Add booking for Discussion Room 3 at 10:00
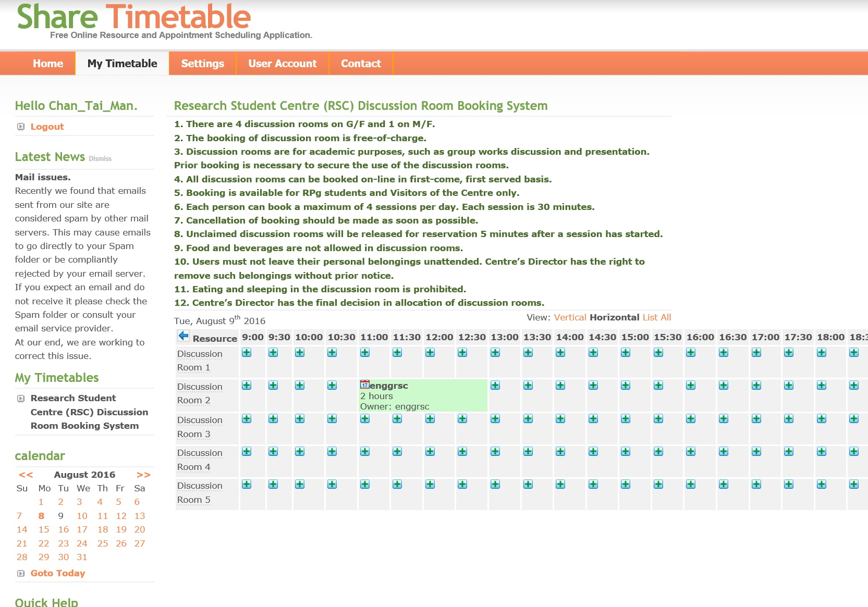Viewport: 868px width, 607px height. pos(300,419)
